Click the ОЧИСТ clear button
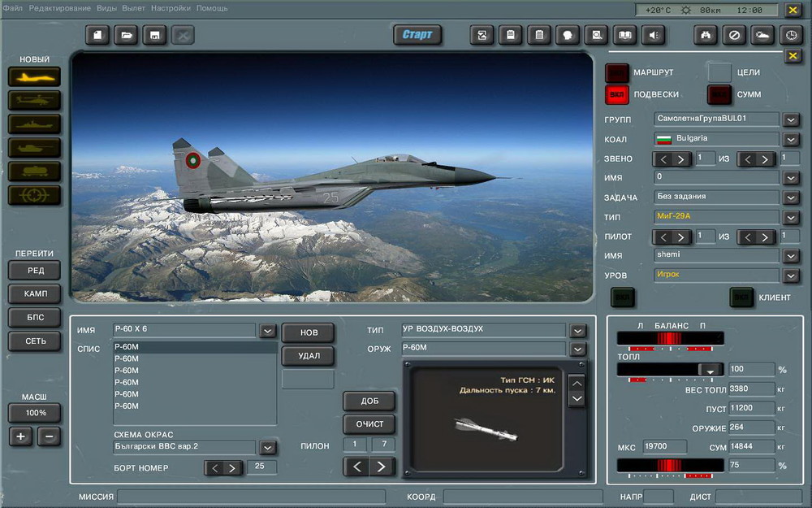The width and height of the screenshot is (812, 508). coord(369,424)
